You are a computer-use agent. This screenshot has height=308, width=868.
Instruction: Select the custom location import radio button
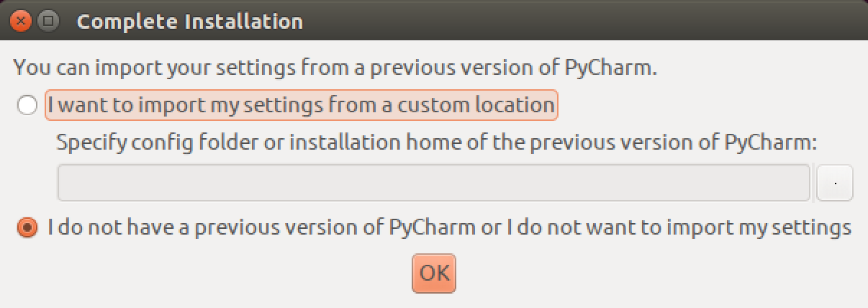(x=27, y=107)
